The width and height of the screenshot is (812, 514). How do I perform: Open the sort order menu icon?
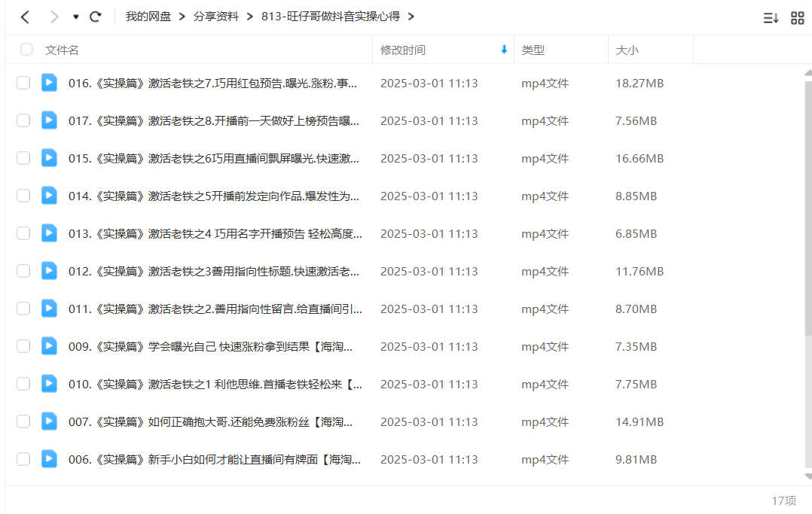(771, 18)
